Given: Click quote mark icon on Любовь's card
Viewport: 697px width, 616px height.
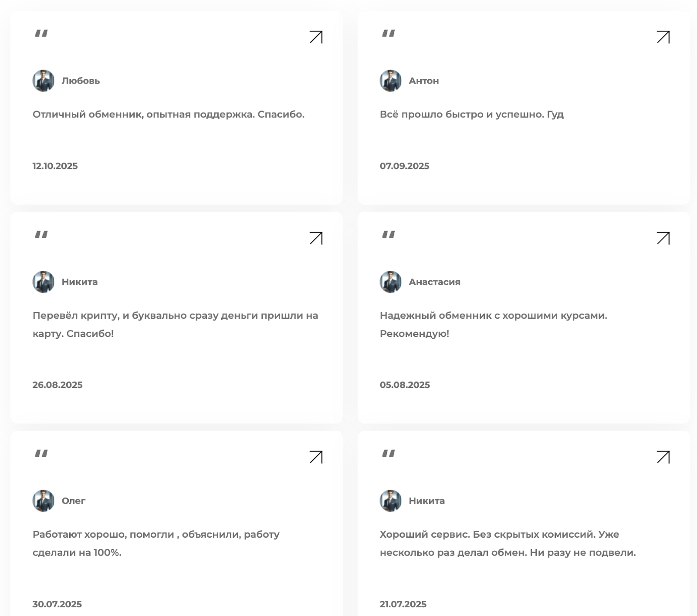Looking at the screenshot, I should click(x=41, y=34).
